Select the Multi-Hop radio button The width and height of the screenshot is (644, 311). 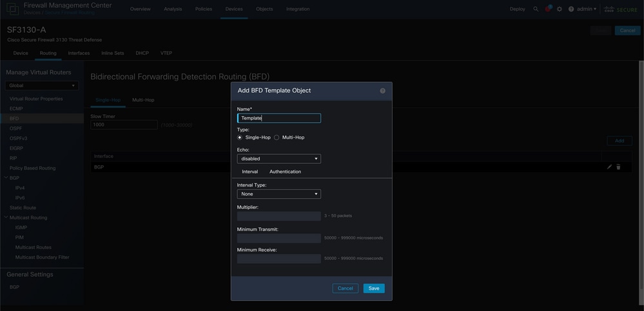pos(277,137)
